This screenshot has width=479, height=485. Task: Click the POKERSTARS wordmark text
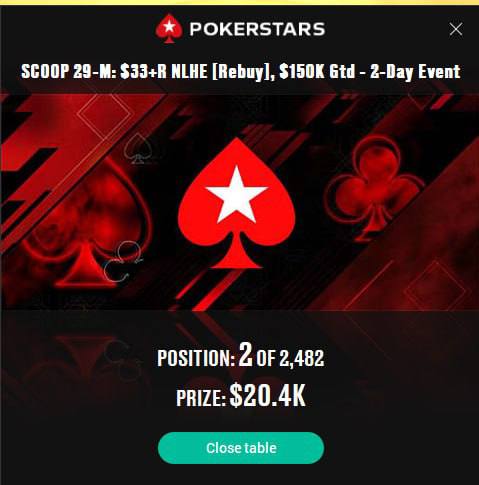(x=257, y=29)
